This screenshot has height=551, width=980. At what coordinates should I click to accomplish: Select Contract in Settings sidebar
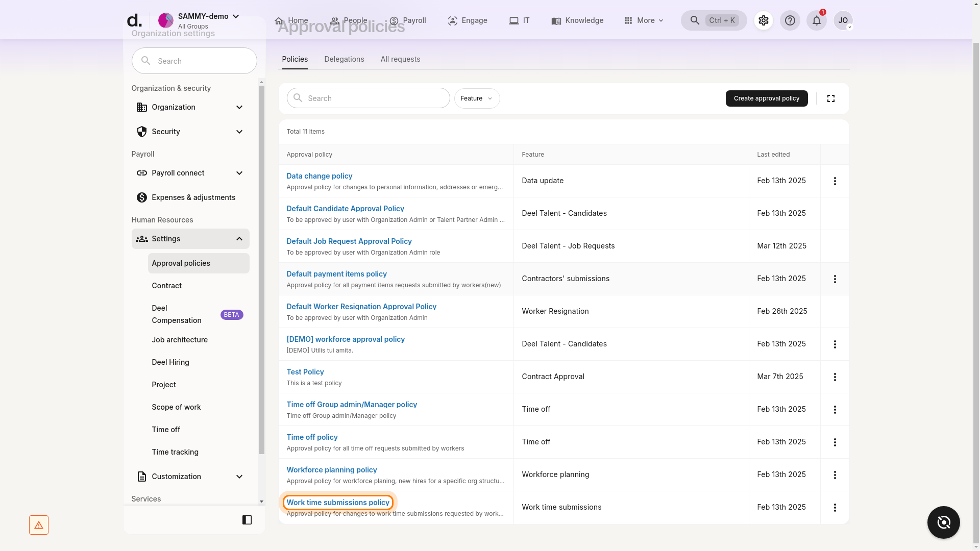(x=199, y=286)
